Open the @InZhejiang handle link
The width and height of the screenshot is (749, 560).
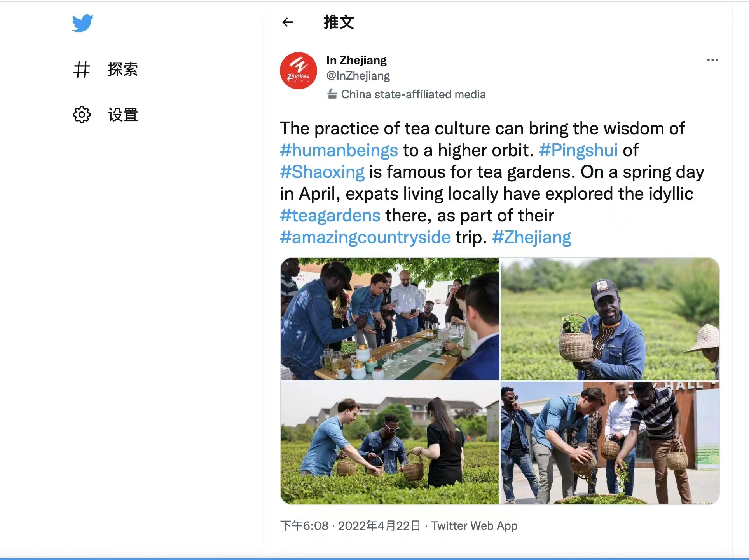tap(358, 76)
